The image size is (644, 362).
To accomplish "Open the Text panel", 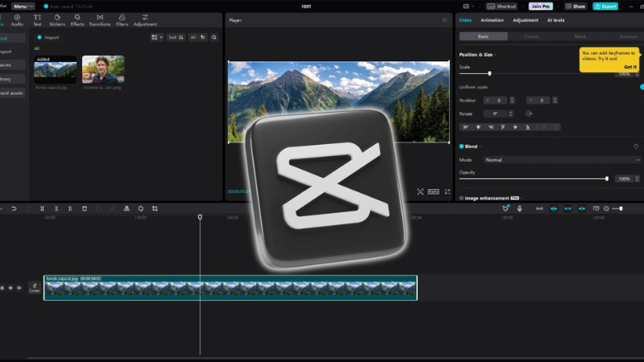I will [x=37, y=20].
